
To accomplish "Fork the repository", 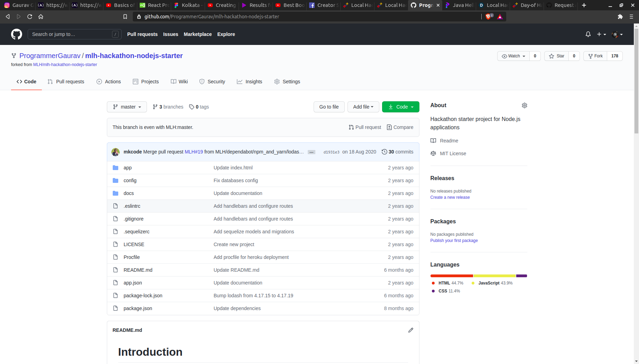I will coord(595,56).
